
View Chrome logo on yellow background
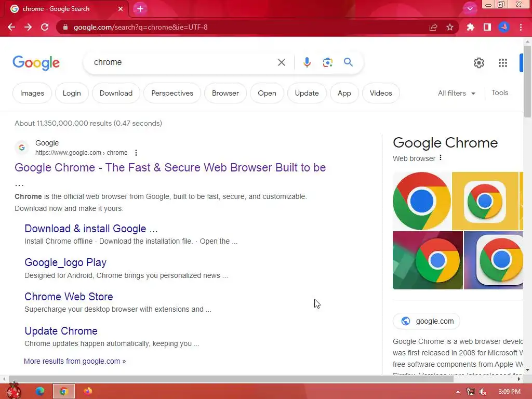tap(485, 201)
